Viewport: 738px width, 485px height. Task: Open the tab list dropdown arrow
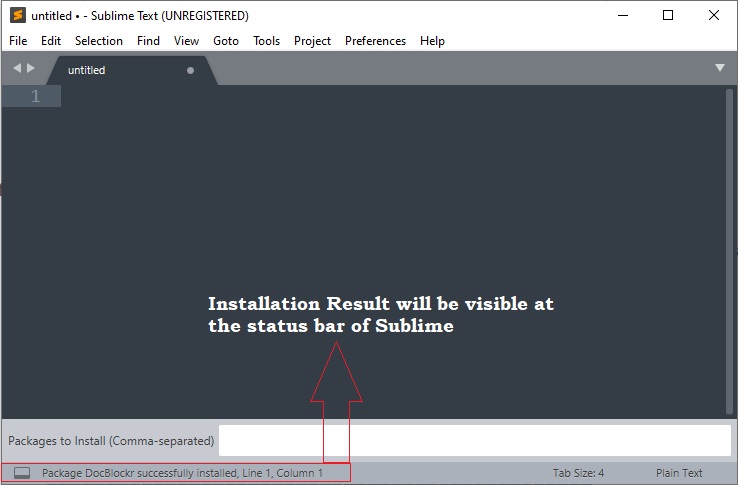click(x=720, y=68)
